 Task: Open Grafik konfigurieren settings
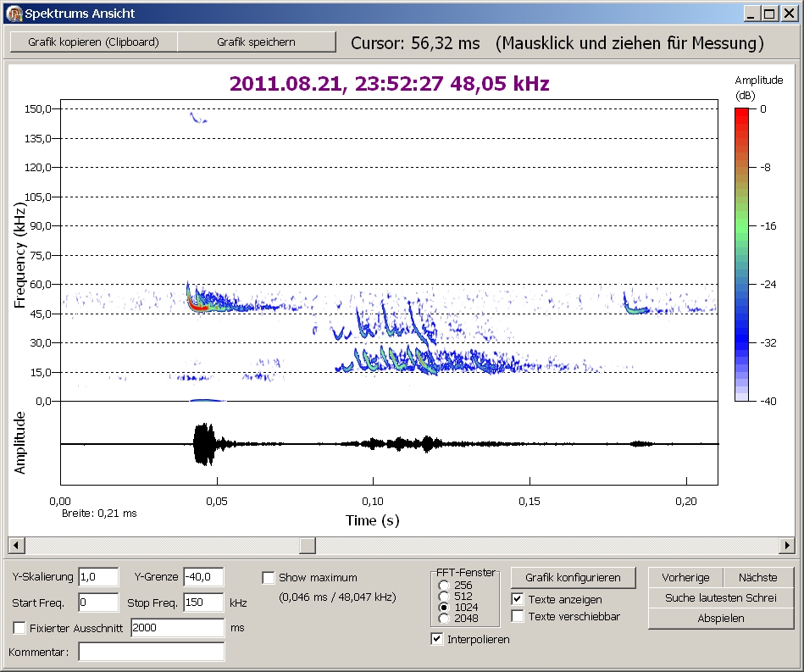pos(573,577)
